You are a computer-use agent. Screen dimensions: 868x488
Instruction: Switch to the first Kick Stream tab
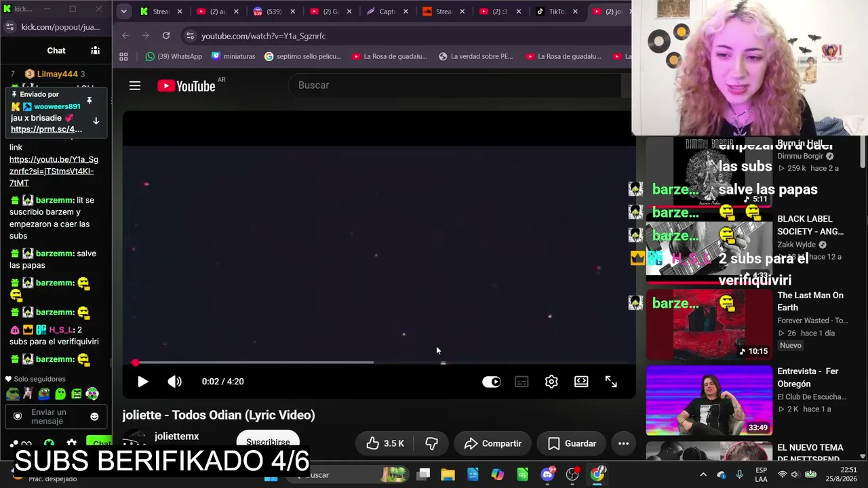point(155,12)
